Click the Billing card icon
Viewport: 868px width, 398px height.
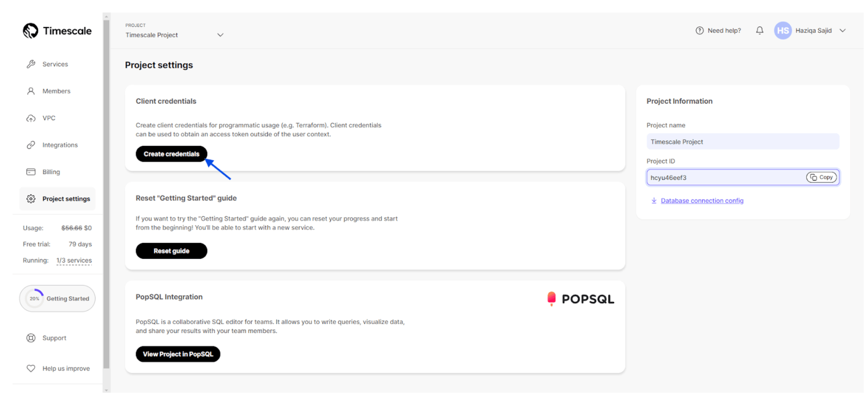tap(31, 172)
